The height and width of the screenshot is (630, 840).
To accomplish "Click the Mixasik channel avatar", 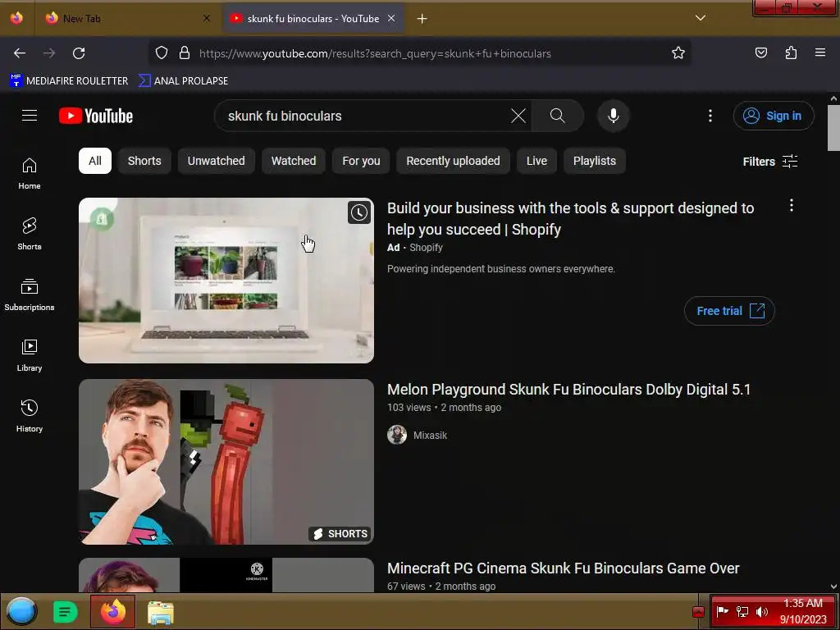I will point(397,435).
